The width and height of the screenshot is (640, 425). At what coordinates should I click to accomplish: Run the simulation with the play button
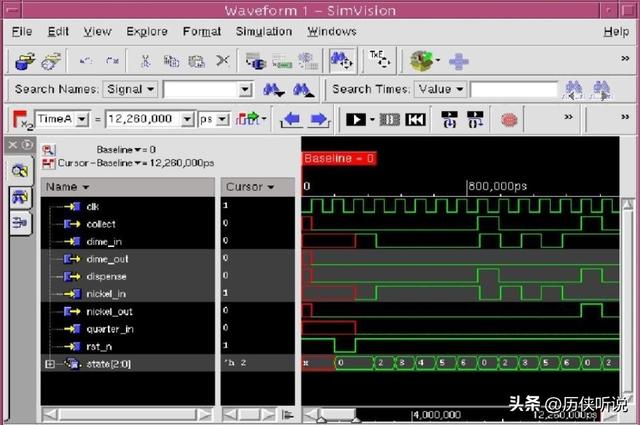click(354, 120)
